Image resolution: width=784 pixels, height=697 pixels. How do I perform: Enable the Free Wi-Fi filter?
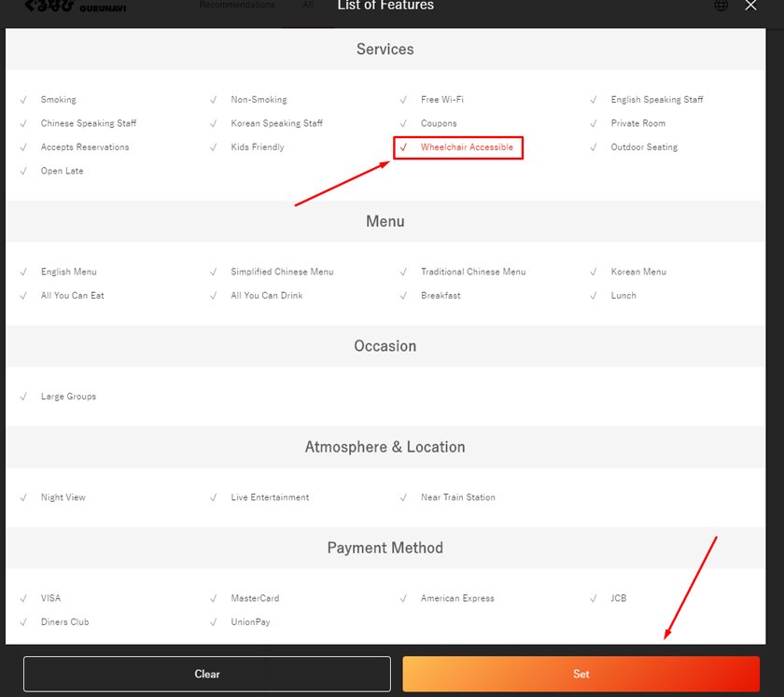432,100
